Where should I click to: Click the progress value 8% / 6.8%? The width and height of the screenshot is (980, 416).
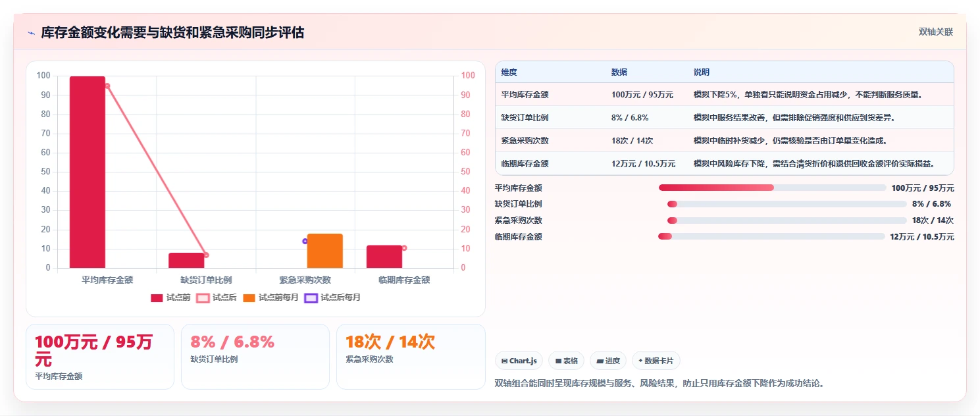tap(931, 204)
